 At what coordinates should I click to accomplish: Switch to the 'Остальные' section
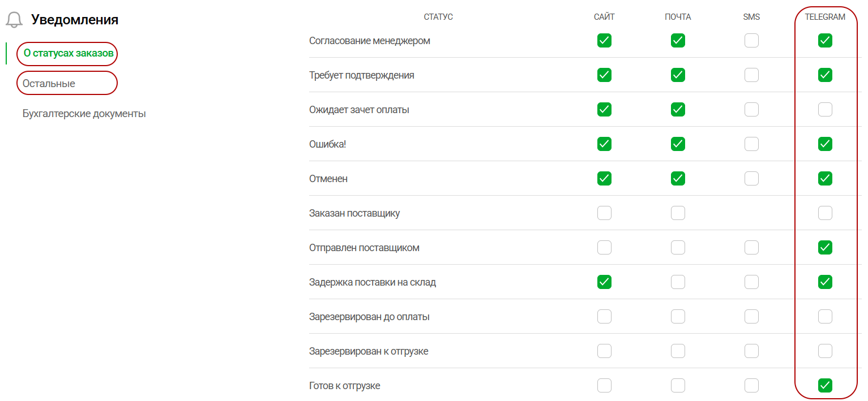pos(49,83)
